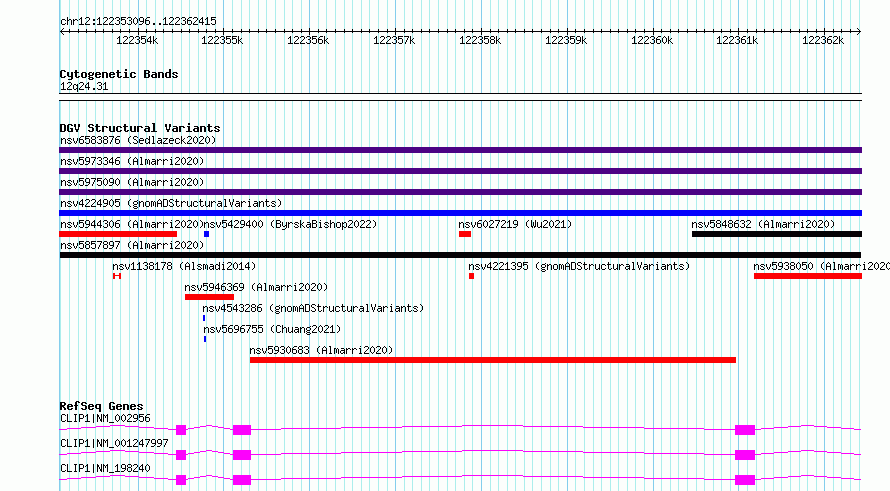Select the blue bar under nsv4224905
The height and width of the screenshot is (491, 890).
click(460, 213)
